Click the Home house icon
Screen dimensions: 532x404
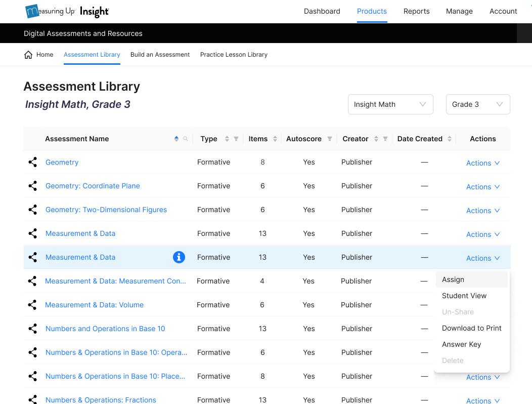click(28, 55)
